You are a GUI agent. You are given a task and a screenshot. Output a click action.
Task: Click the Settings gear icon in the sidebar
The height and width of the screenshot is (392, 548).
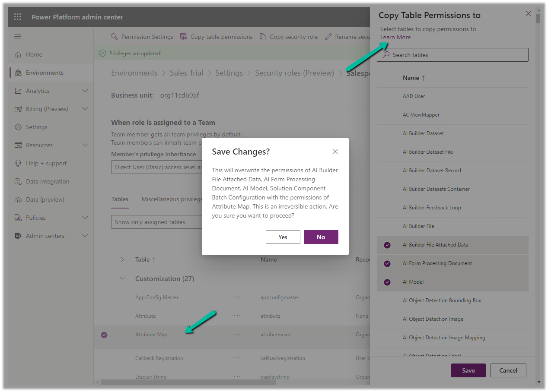18,127
